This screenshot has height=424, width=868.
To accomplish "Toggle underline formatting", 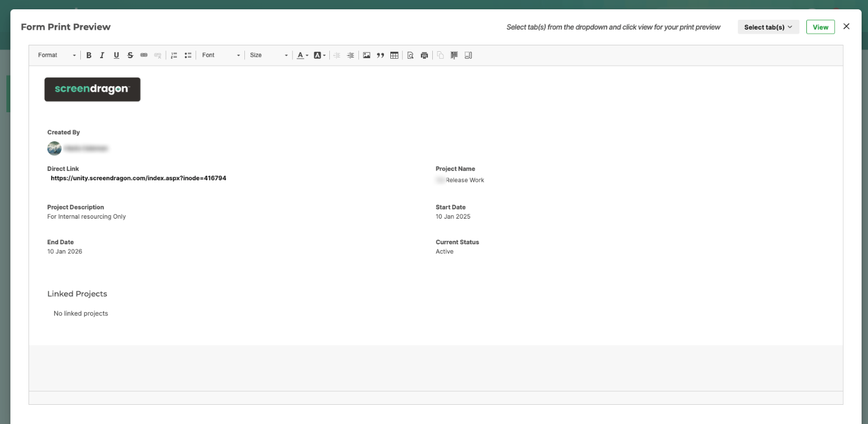I will 116,55.
